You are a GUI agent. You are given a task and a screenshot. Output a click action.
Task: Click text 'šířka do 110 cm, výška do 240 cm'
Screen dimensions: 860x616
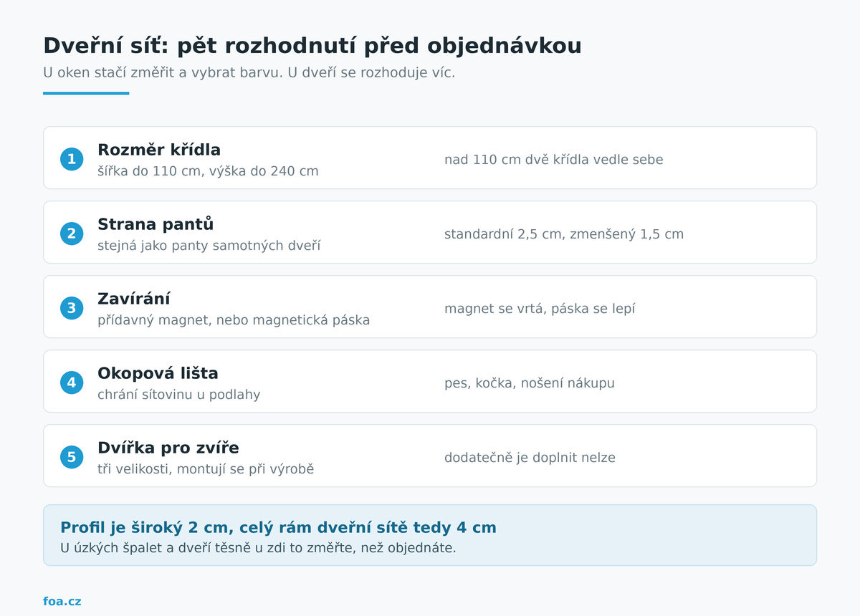click(x=208, y=171)
